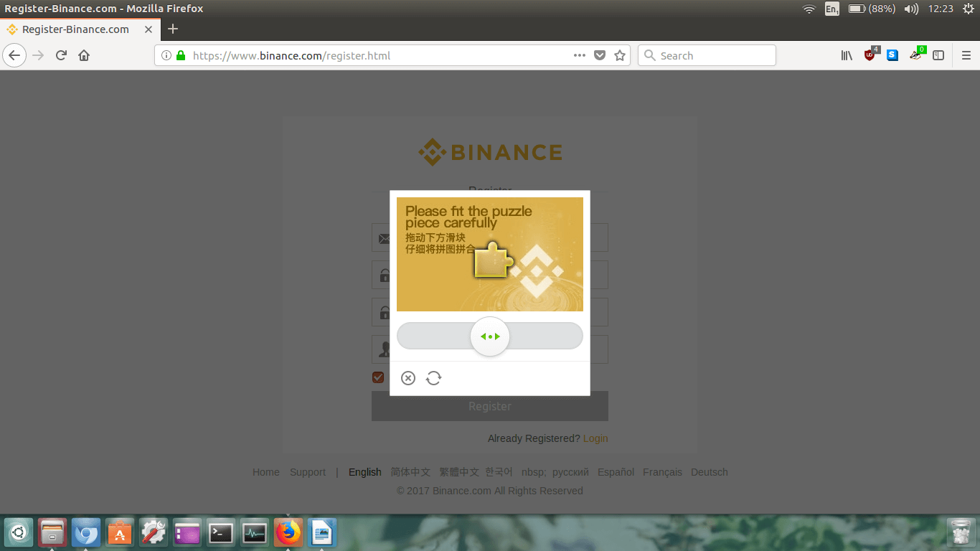The image size is (980, 551).
Task: Toggle the terms agreement checkbox
Action: point(378,377)
